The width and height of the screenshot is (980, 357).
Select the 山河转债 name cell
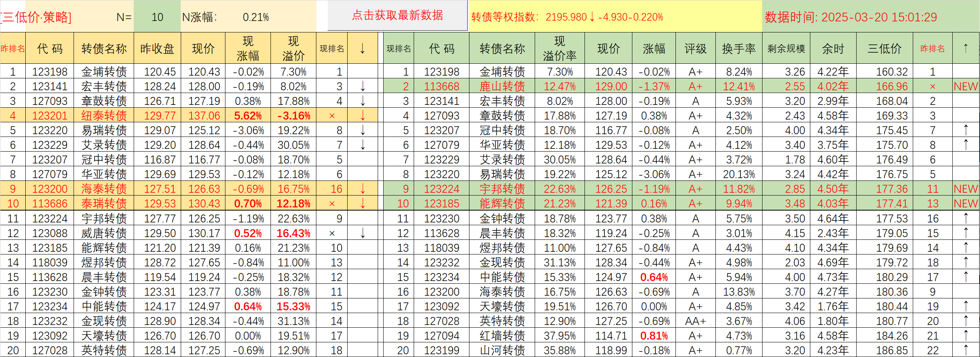(502, 350)
